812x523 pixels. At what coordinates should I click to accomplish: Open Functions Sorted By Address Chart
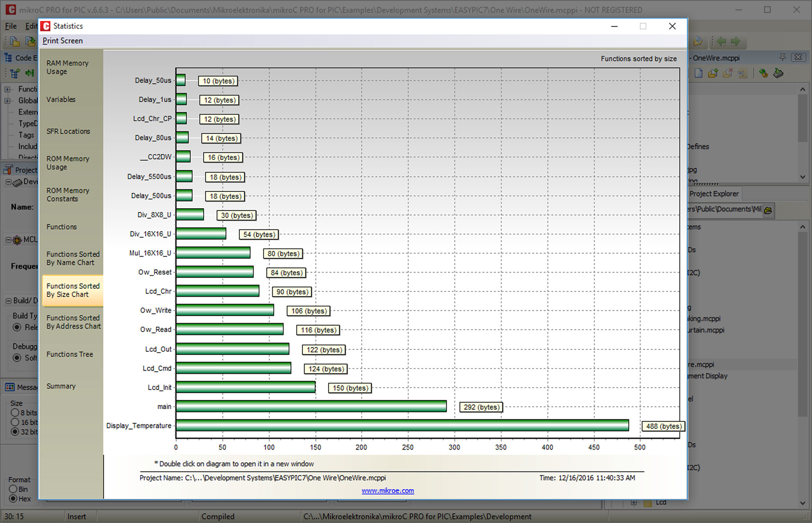(74, 322)
